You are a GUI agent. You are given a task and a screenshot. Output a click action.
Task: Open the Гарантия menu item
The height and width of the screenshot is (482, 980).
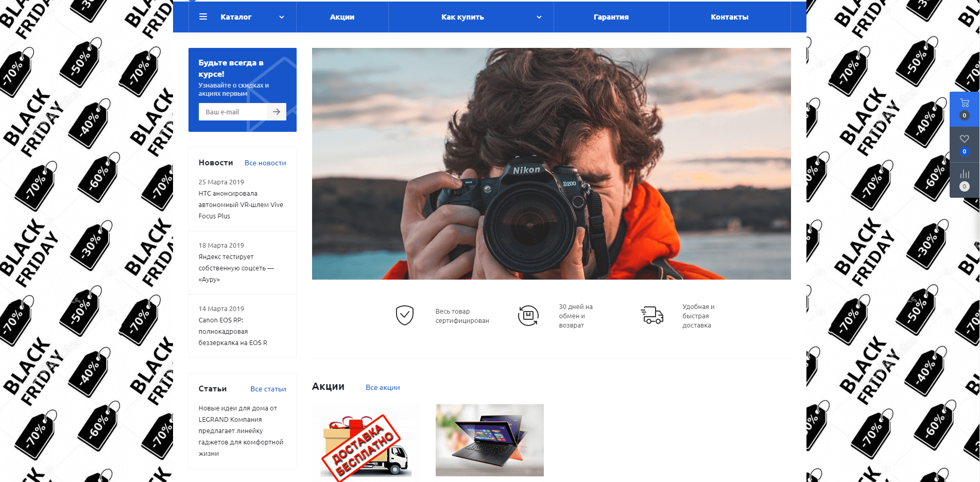[611, 17]
